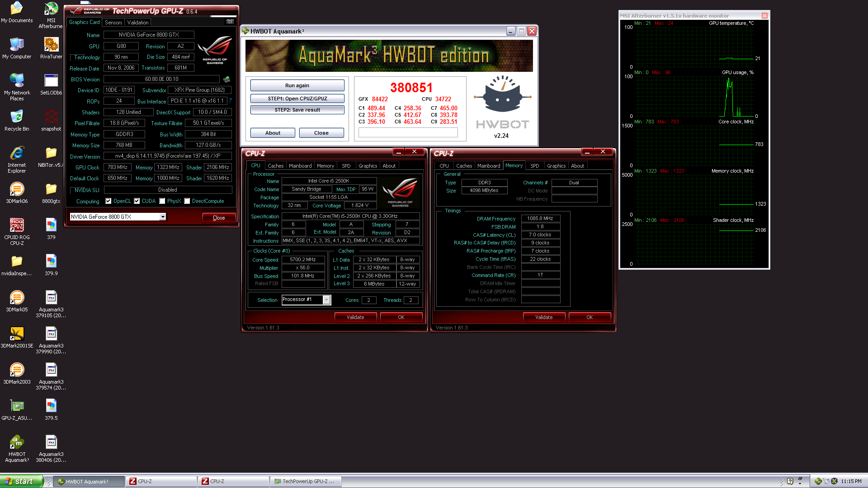
Task: Click the BIOS save chip icon in GPU-Z
Action: (x=226, y=79)
